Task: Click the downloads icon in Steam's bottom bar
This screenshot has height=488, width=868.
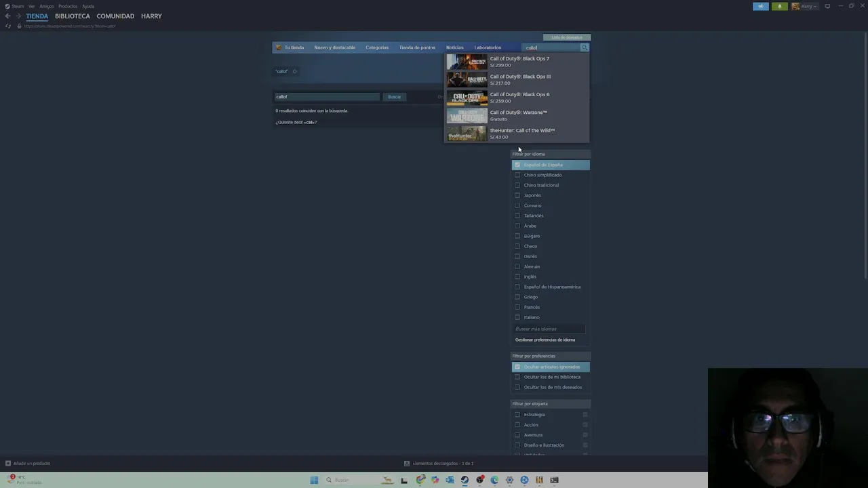Action: (407, 464)
